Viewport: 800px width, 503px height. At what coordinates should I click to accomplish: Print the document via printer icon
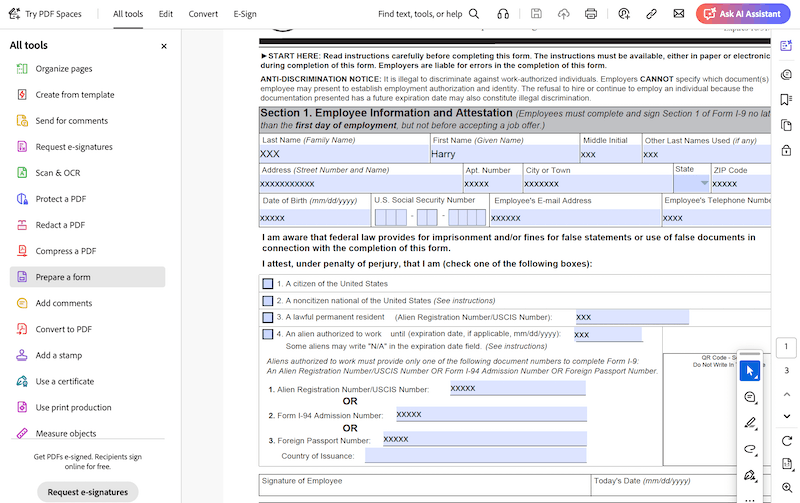coord(591,14)
